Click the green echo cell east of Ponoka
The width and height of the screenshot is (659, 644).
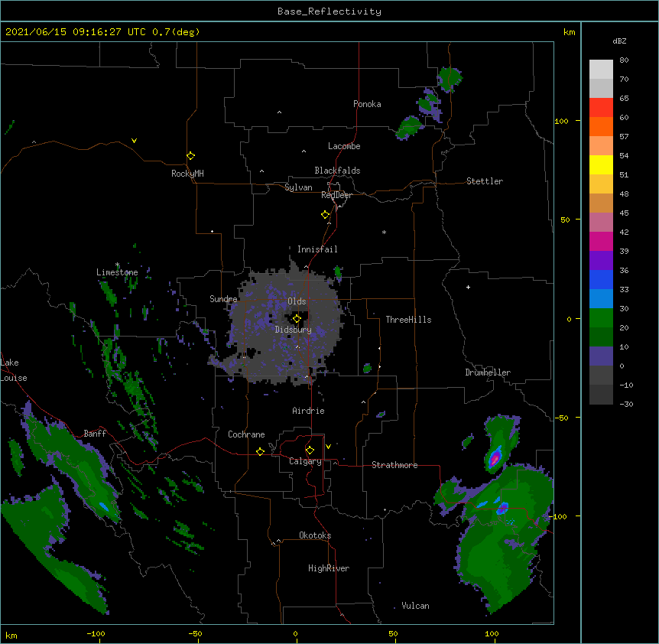[450, 78]
